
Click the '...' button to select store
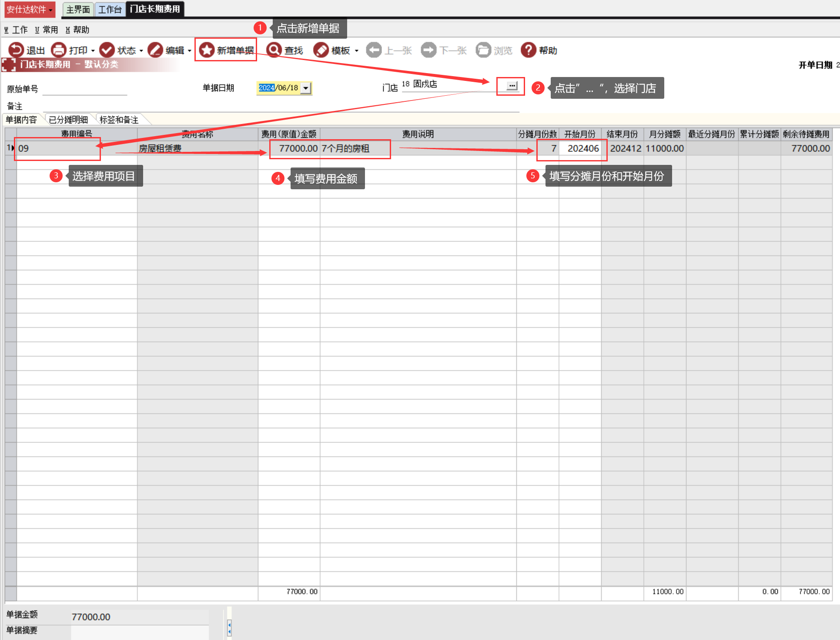coord(512,86)
